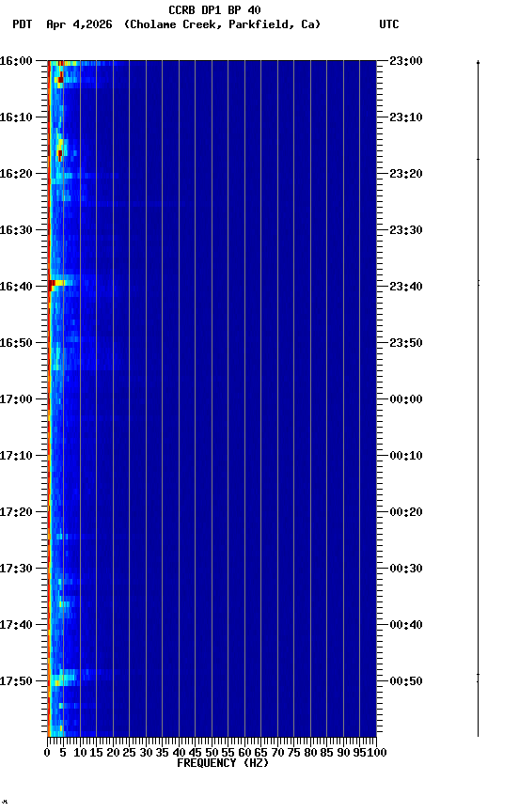
Task: Click the 16:50 PDT time label
Action: pos(16,343)
